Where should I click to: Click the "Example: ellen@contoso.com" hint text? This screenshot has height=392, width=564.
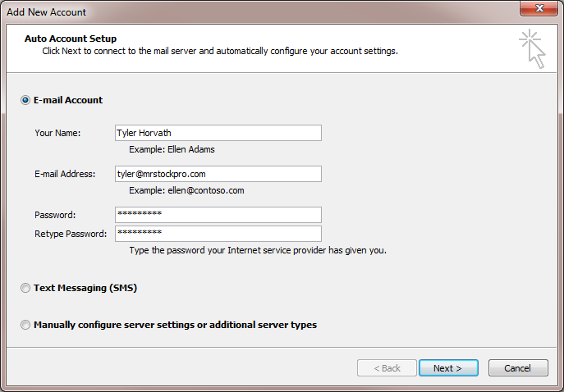click(x=186, y=190)
